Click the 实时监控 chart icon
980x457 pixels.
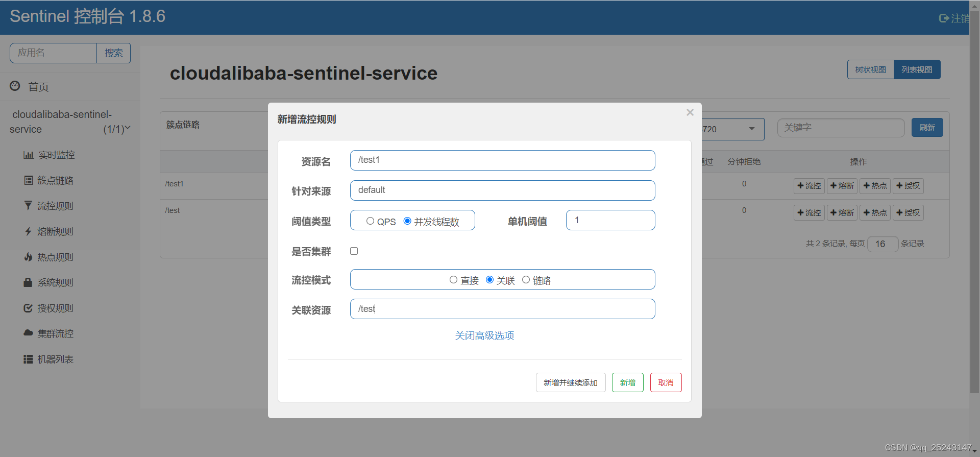click(29, 155)
